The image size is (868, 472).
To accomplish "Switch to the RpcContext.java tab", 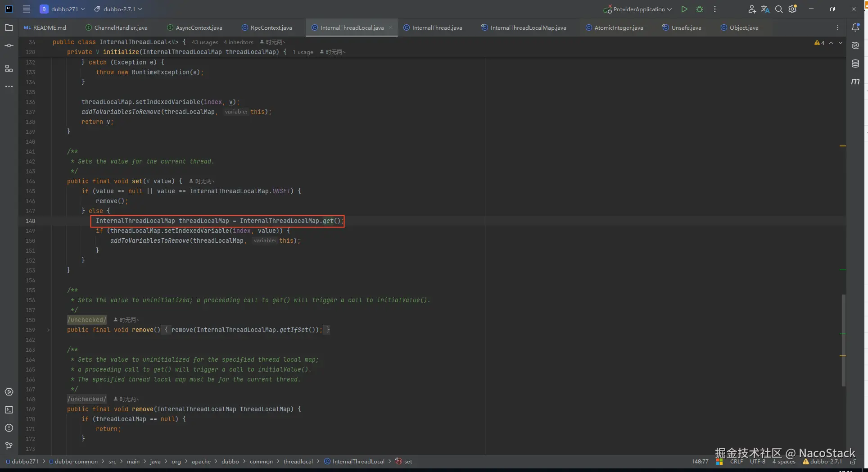I will (x=271, y=27).
